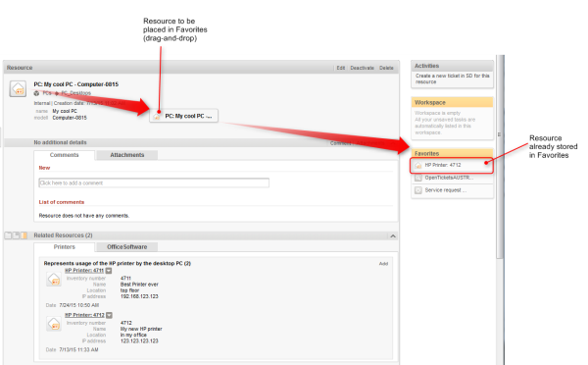
Task: Click the IP address 192.168.123.123
Action: (139, 296)
